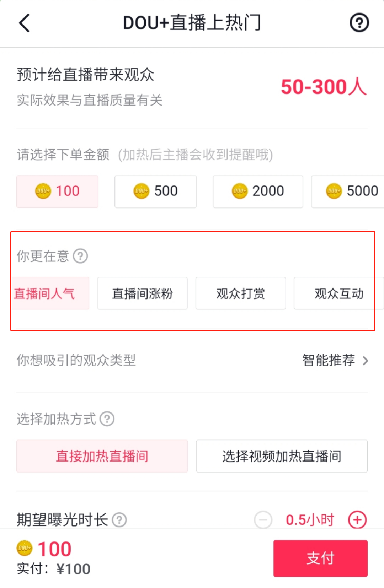Select 直播间涨粉 as your priority
This screenshot has height=588, width=384.
tap(142, 293)
